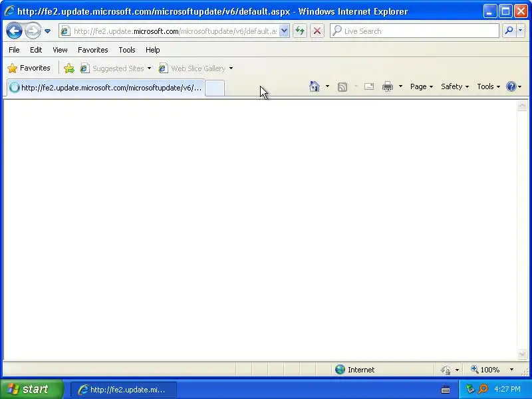The image size is (532, 399).
Task: Open the View menu
Action: [x=60, y=50]
